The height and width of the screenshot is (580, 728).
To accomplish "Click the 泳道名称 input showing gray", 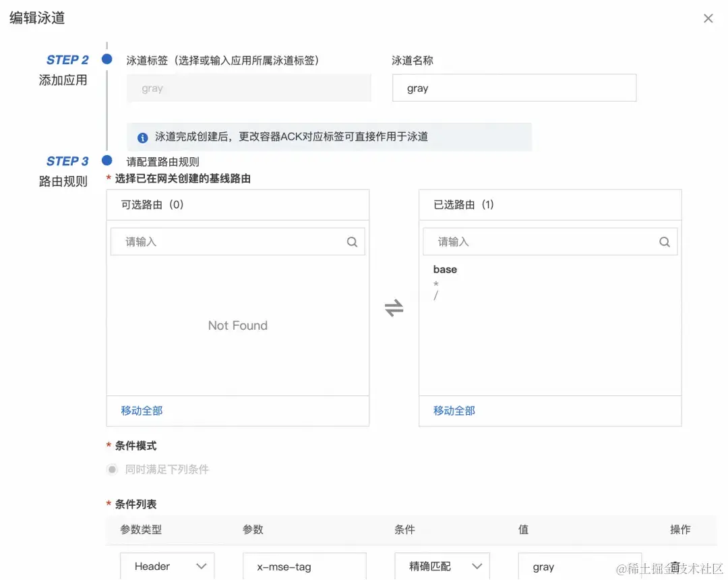I will (514, 88).
